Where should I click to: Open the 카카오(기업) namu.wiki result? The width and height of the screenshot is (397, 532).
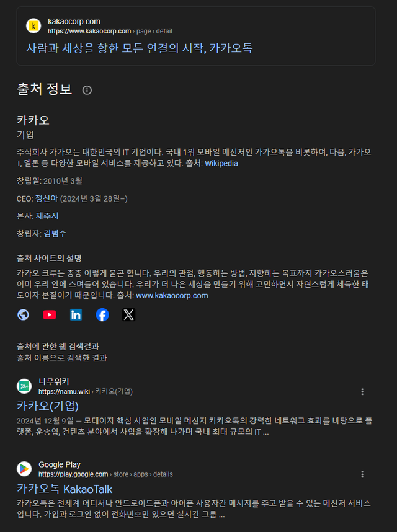point(48,406)
